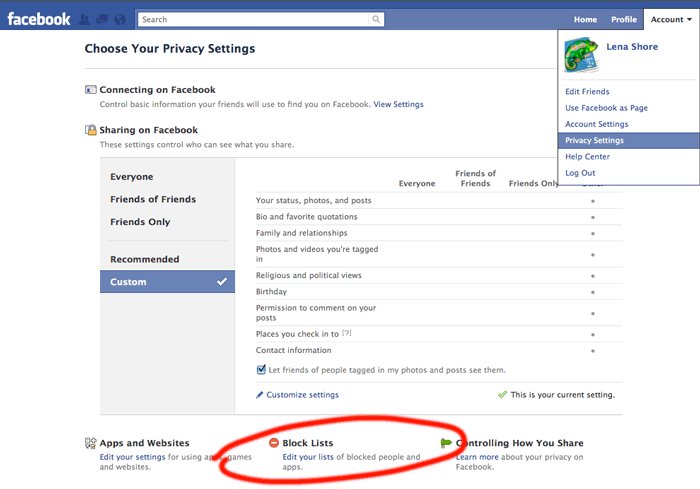
Task: Click the Facebook logo
Action: [x=39, y=19]
